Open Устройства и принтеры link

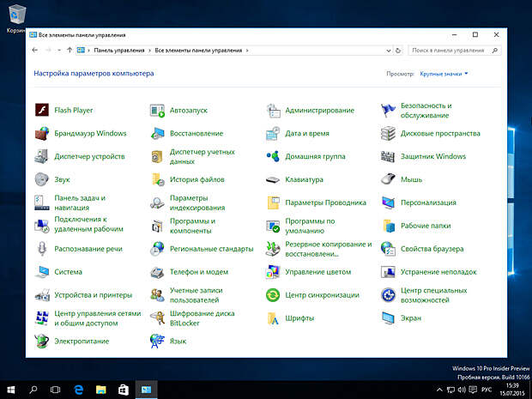tap(93, 295)
